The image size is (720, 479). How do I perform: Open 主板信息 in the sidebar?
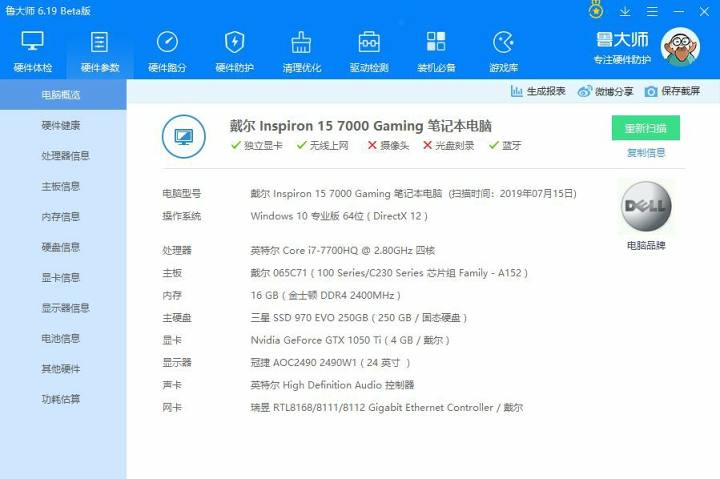click(61, 186)
